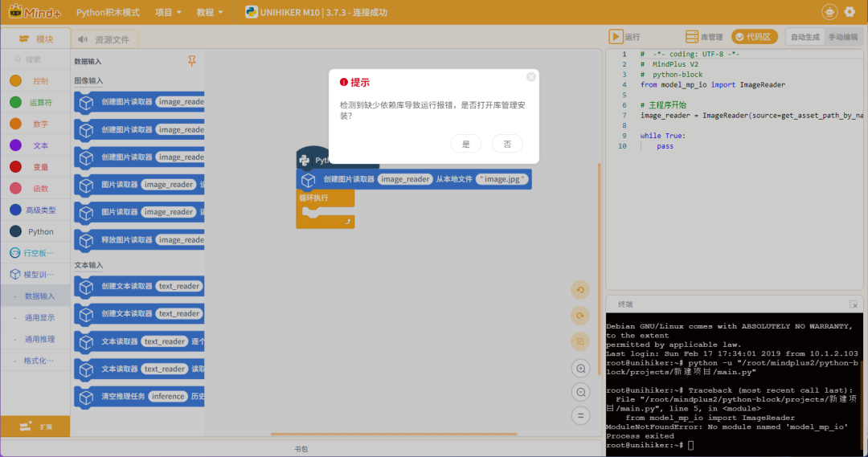The width and height of the screenshot is (868, 457).
Task: Click 否 (No) in the prompt dialog
Action: point(507,144)
